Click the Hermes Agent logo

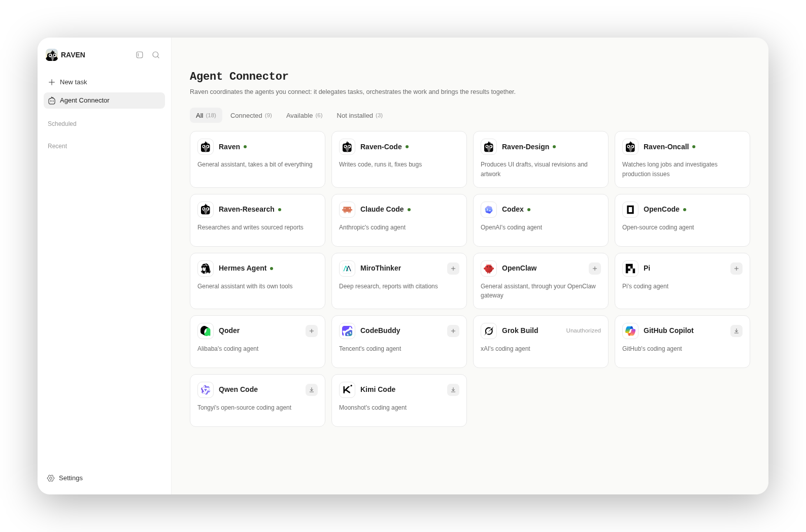point(206,269)
